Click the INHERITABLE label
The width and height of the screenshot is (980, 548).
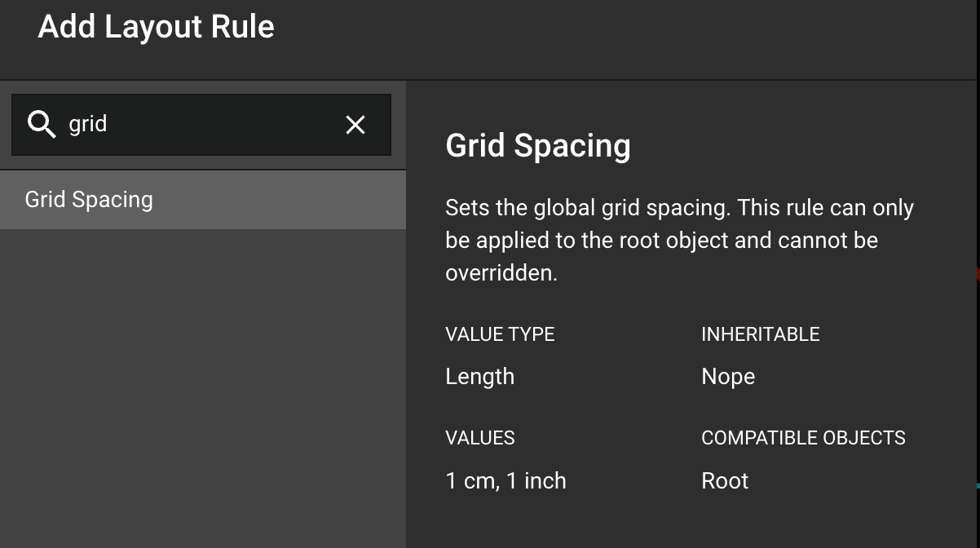click(x=760, y=334)
